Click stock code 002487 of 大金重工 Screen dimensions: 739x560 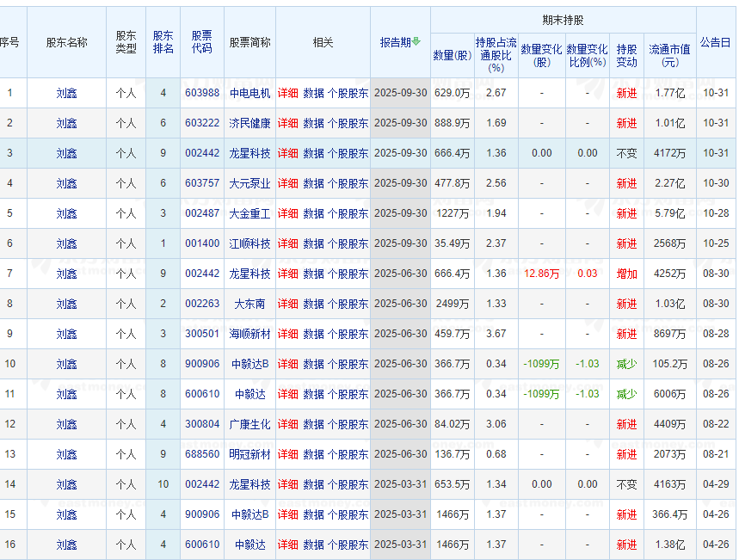tap(204, 212)
